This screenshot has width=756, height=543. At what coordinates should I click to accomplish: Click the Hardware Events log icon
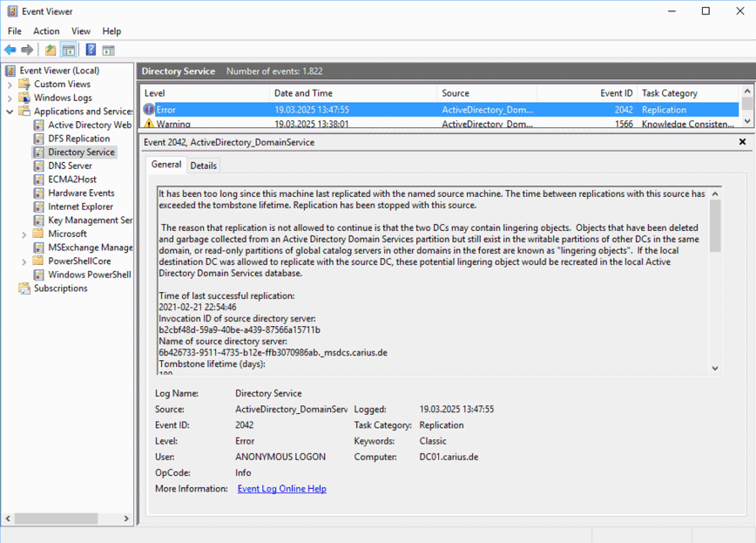39,193
